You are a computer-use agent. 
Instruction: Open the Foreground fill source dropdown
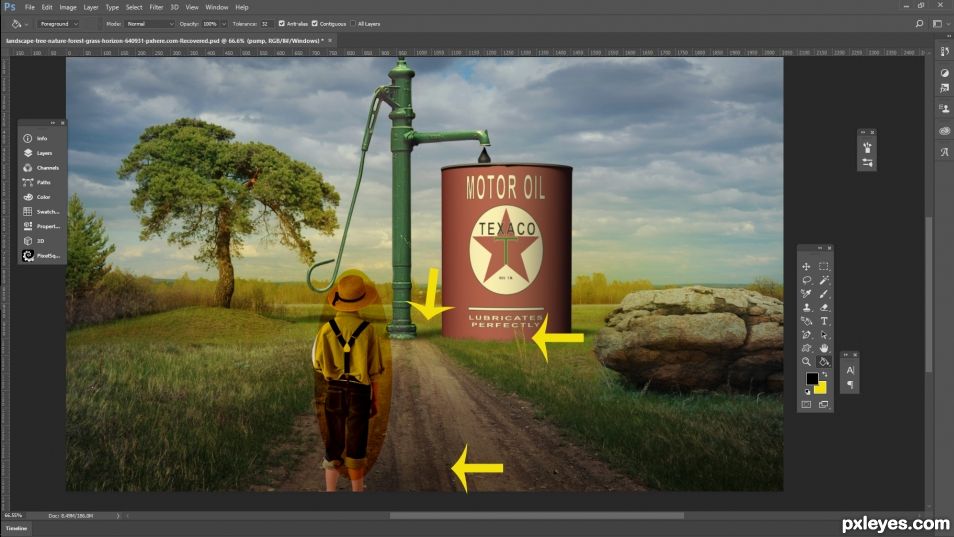(58, 24)
